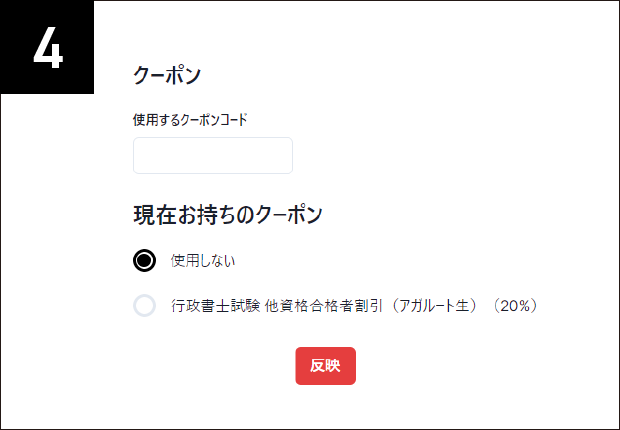Enable the 20% discount coupon option

coord(145,306)
